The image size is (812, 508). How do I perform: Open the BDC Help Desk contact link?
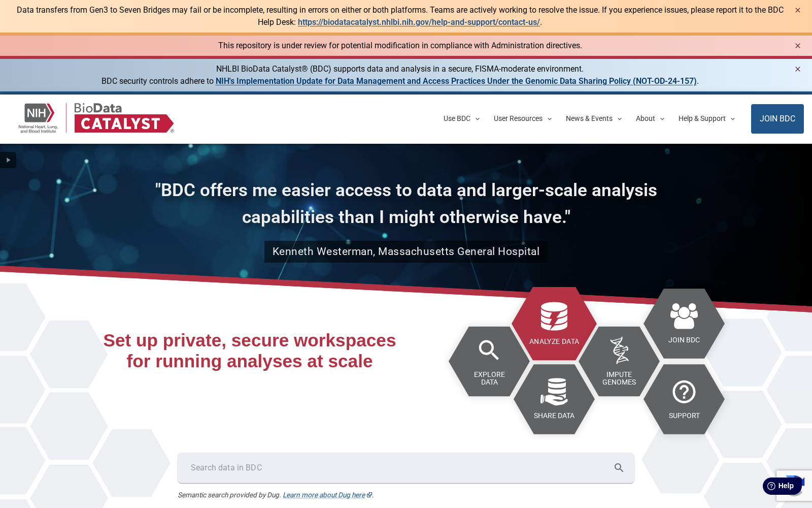tap(419, 22)
